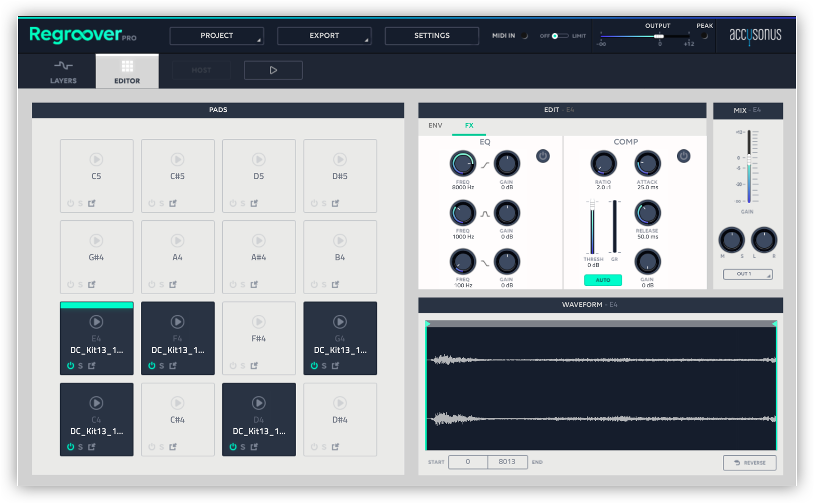Image resolution: width=814 pixels, height=504 pixels.
Task: Toggle the AUTO threshold button
Action: 603,280
